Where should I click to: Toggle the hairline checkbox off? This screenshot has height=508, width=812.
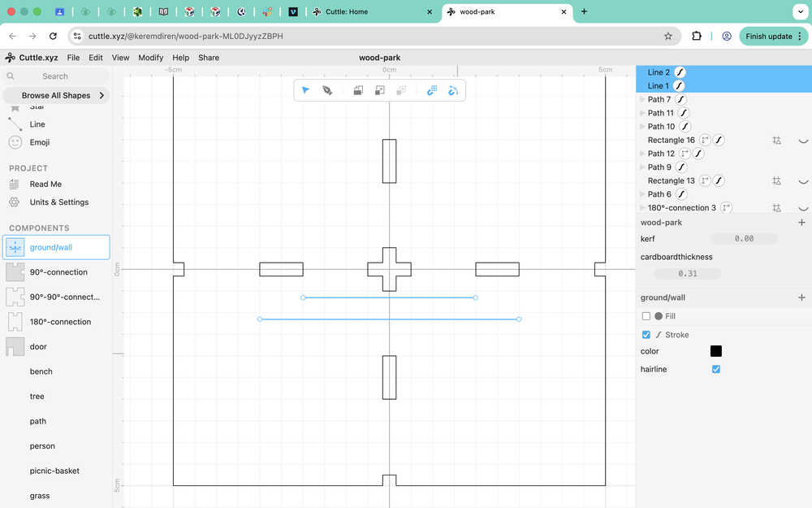(x=715, y=369)
